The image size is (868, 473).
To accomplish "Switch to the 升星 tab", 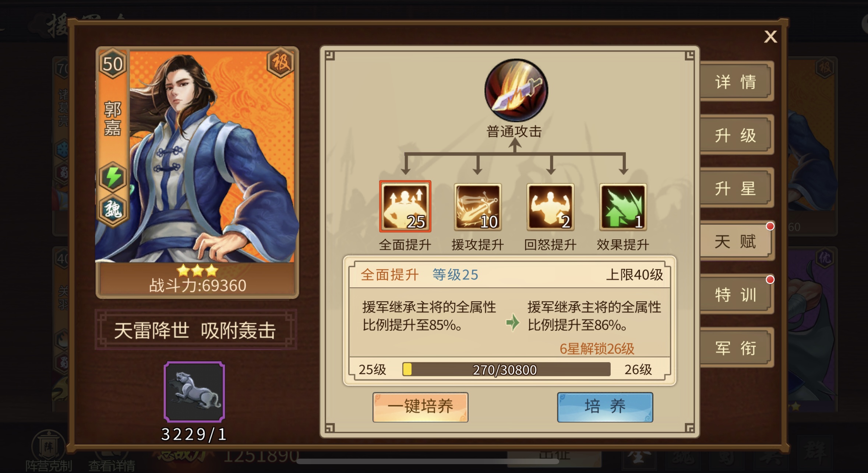I will [x=736, y=188].
